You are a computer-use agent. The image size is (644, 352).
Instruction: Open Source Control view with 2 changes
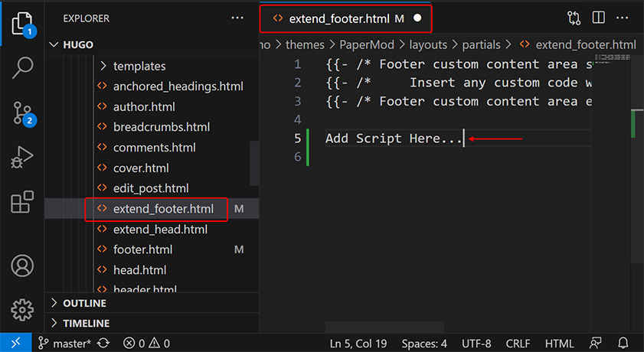coord(22,112)
